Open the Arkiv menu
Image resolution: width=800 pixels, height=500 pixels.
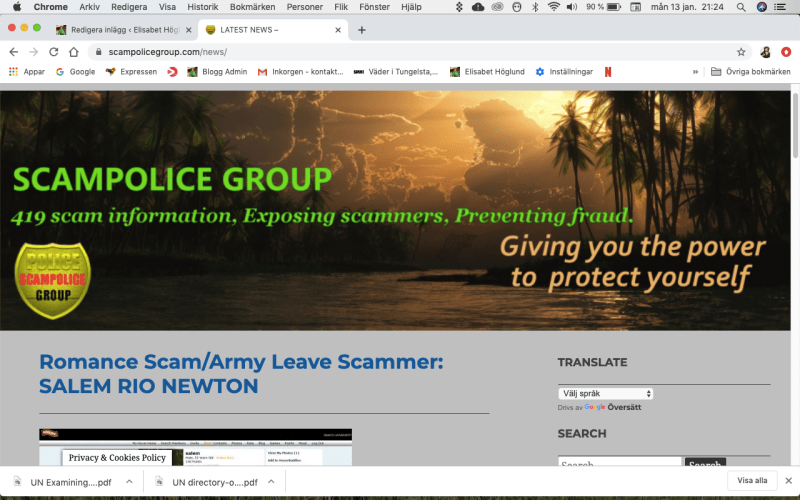(89, 7)
